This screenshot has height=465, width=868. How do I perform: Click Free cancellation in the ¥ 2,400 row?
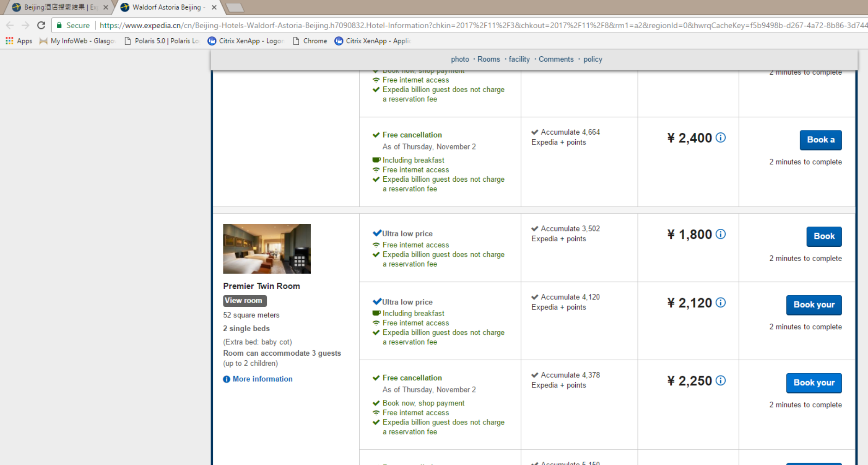[x=412, y=135]
